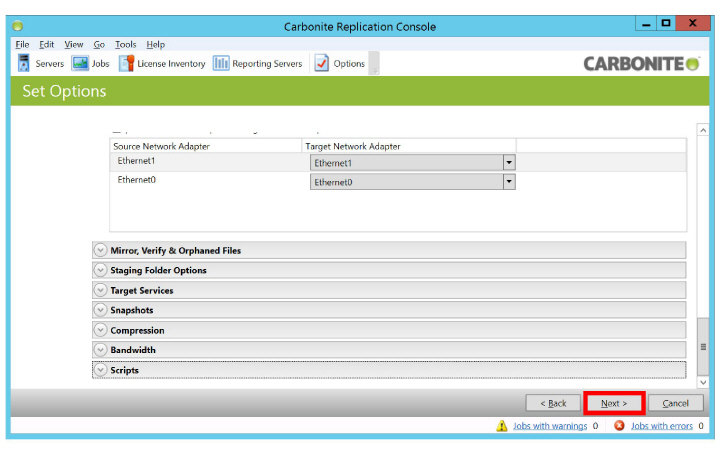Click the Back button

(x=553, y=403)
